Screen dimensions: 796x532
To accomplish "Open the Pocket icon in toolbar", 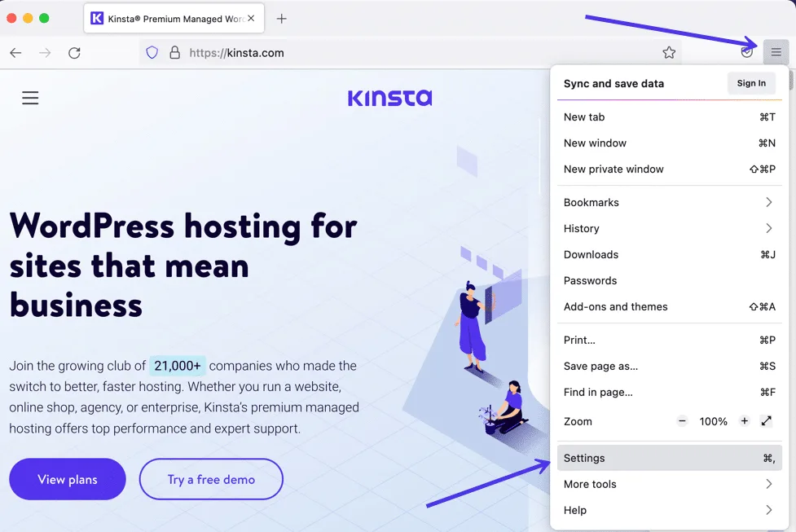I will pos(746,52).
